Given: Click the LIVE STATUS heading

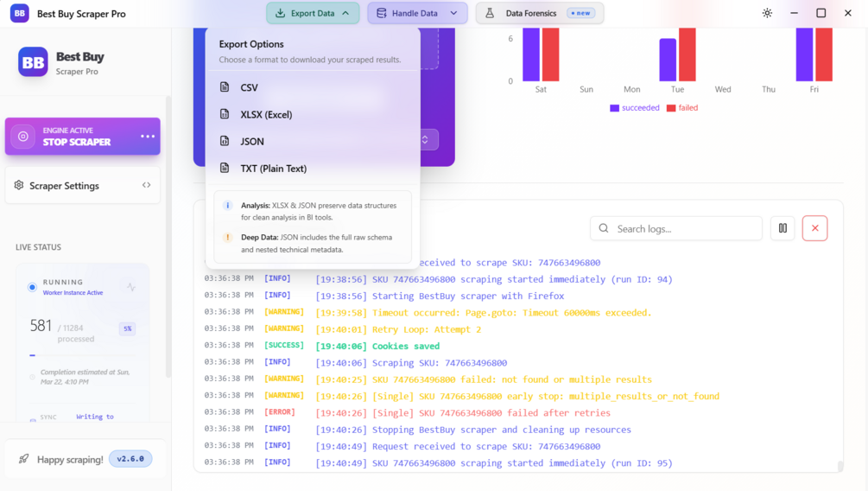Looking at the screenshot, I should 38,247.
